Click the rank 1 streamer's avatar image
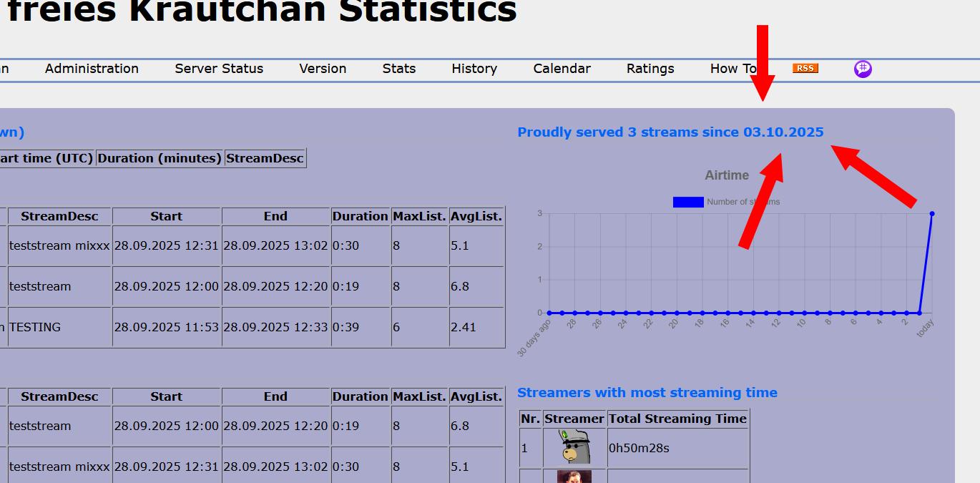Screen dimensions: 980x483 click(x=574, y=448)
